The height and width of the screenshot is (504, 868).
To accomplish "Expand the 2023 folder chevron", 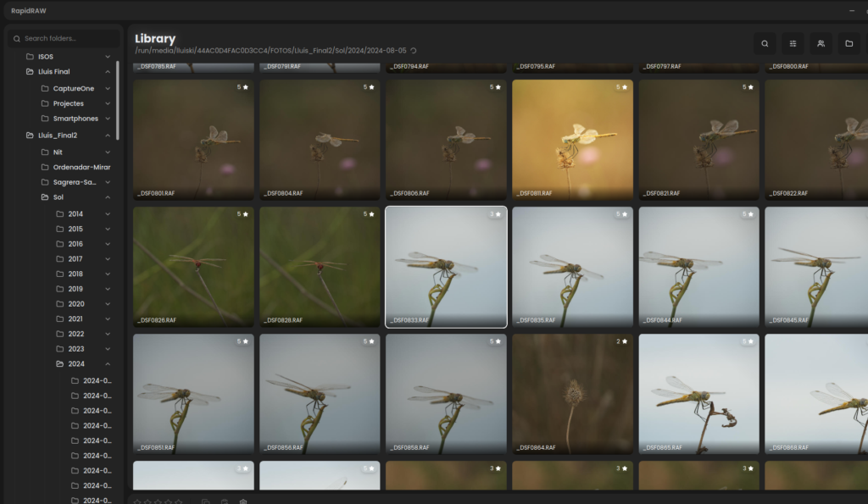I will (108, 349).
